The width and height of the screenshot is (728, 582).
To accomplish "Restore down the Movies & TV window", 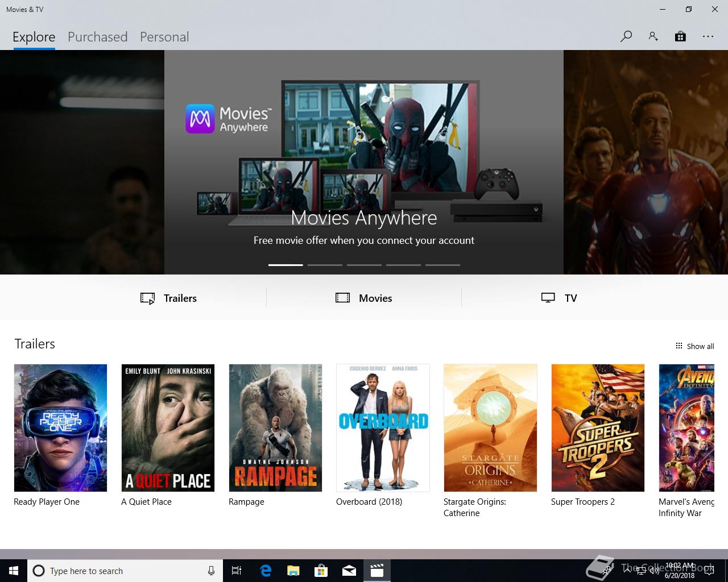I will pyautogui.click(x=689, y=9).
